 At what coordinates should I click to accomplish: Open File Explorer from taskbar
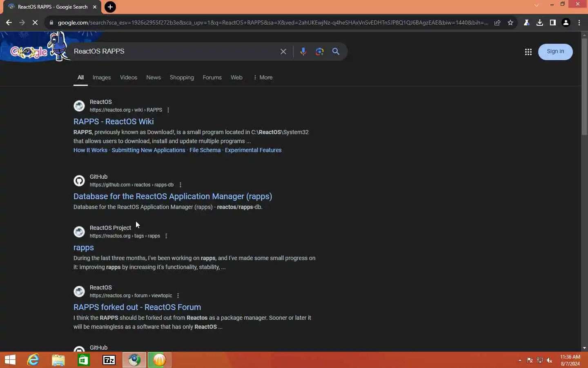58,360
